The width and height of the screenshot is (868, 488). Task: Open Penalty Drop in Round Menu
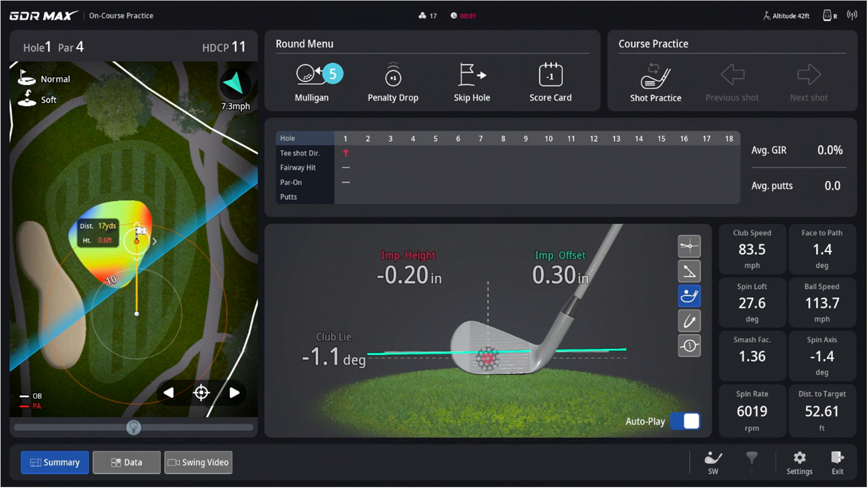coord(393,81)
